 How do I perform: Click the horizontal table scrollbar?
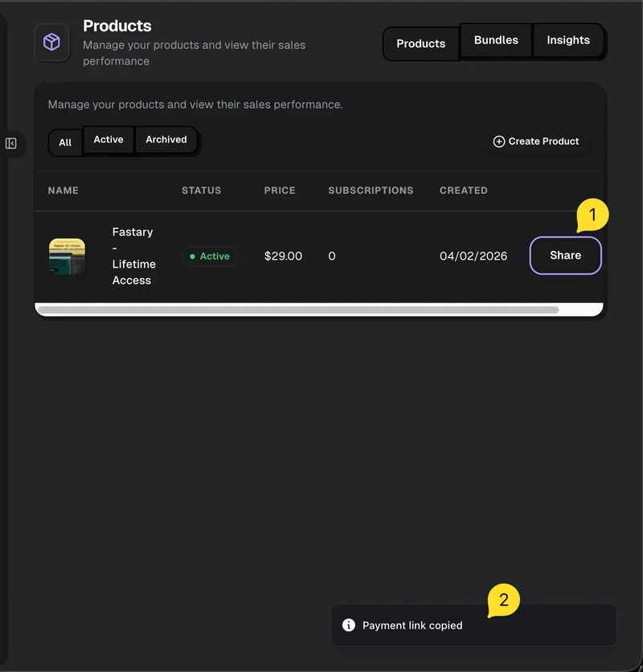point(297,309)
